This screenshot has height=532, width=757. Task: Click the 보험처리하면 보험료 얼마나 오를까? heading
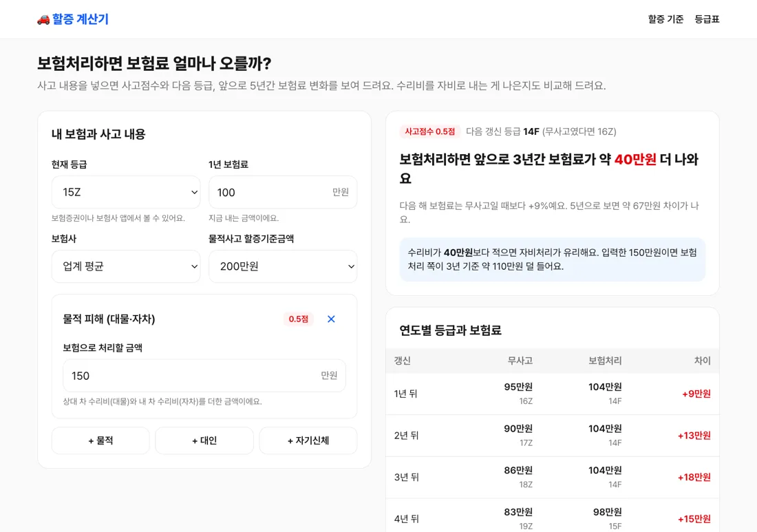coord(154,63)
